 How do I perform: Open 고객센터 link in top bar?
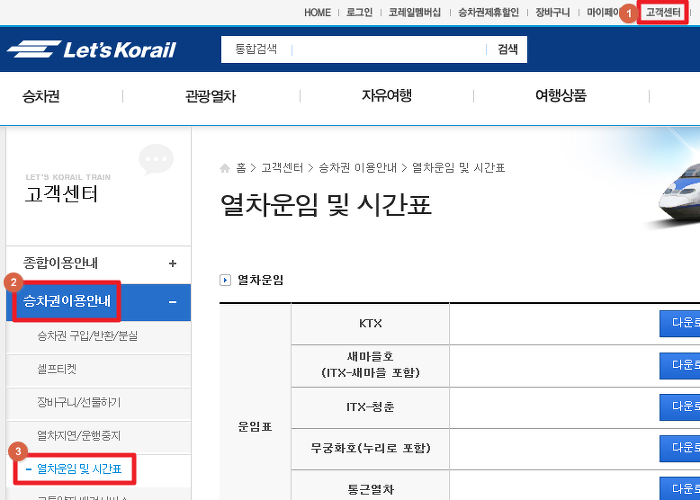coord(663,12)
